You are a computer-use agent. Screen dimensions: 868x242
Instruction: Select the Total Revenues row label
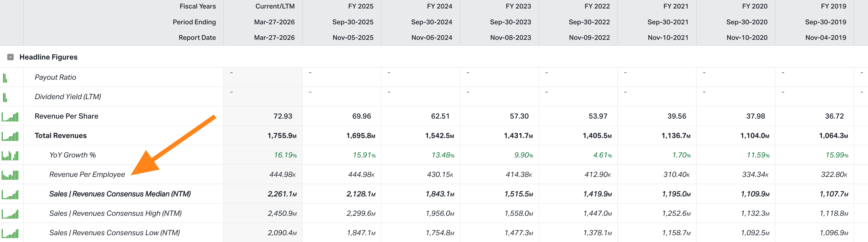click(x=61, y=136)
